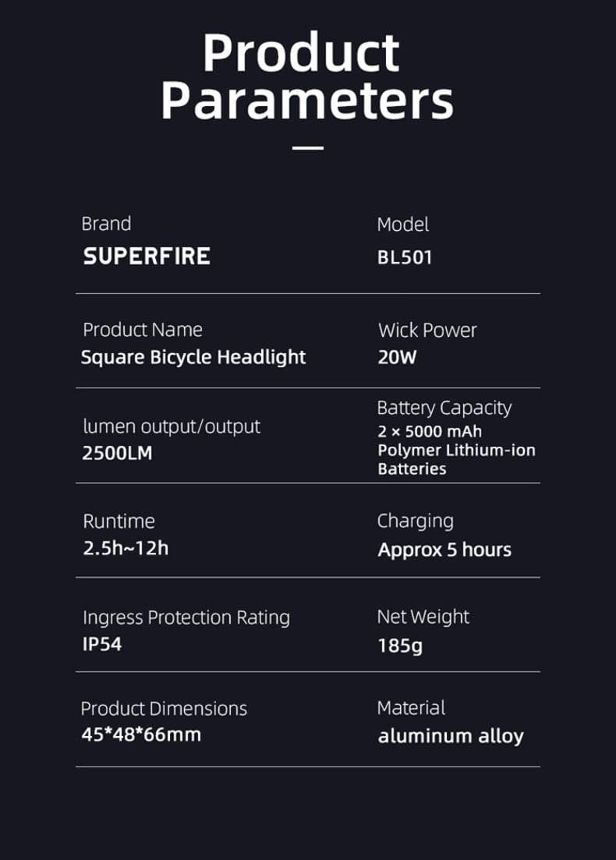Click the Model label
This screenshot has width=616, height=860.
pos(403,225)
